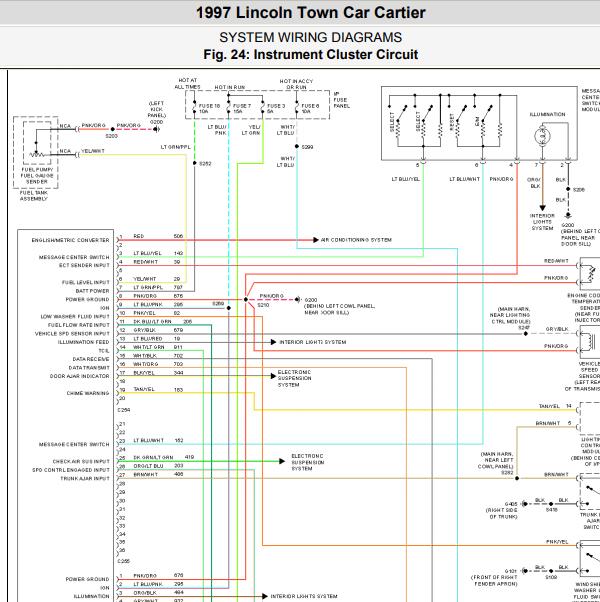Click the "(MAIN HARN, NEAR LEFT COWL PANEL)" note
The width and height of the screenshot is (600, 602).
coord(496,460)
